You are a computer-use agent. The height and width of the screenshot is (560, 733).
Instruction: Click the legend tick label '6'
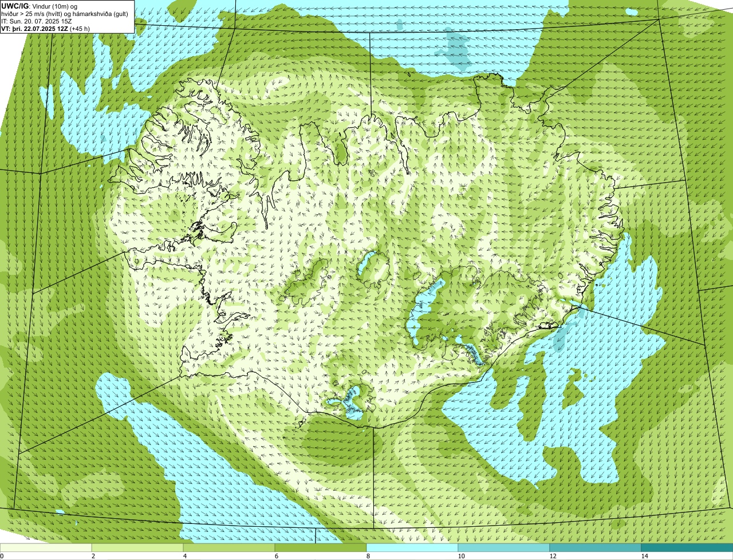pos(276,556)
